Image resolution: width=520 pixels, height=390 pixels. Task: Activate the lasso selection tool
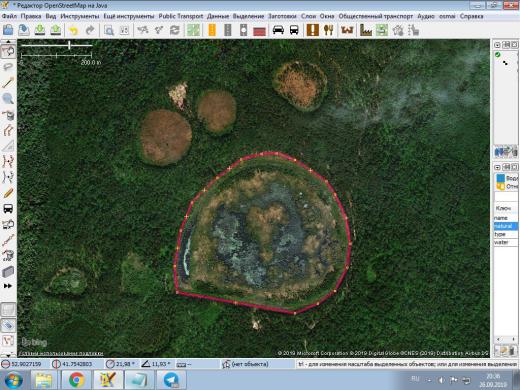click(8, 67)
